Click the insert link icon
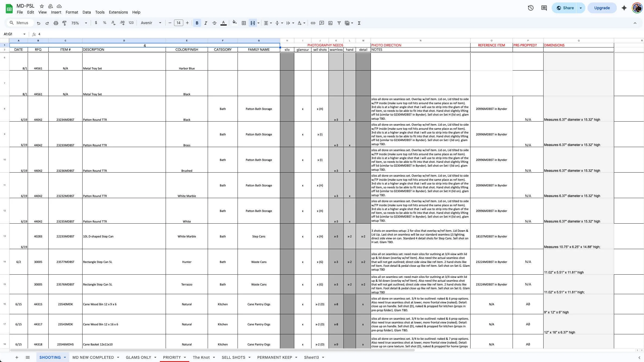Image resolution: width=644 pixels, height=362 pixels. tap(313, 23)
